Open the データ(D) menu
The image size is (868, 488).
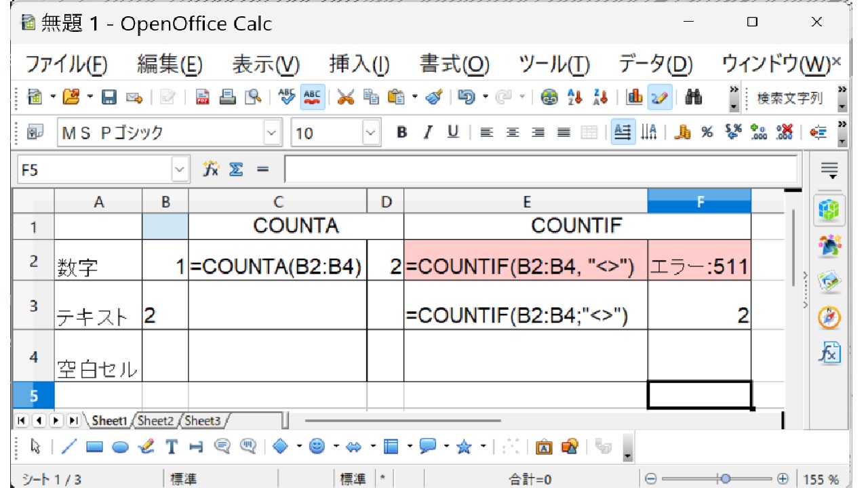coord(655,65)
